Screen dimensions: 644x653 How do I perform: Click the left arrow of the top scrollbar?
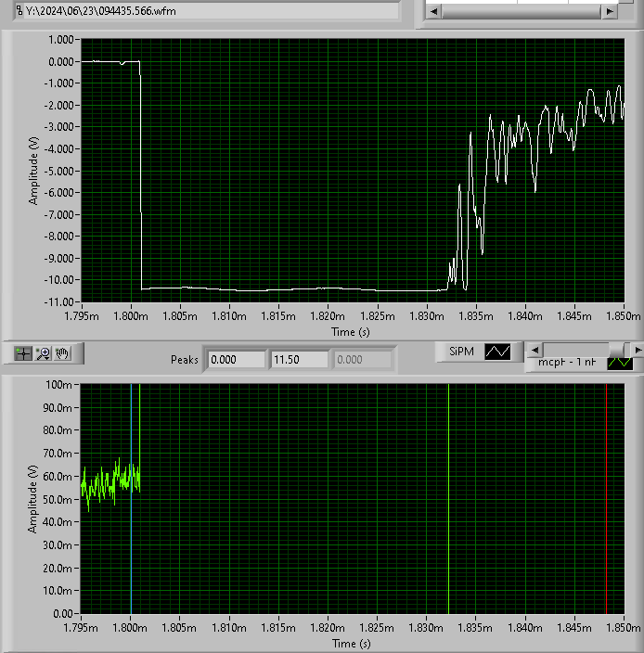click(x=433, y=11)
